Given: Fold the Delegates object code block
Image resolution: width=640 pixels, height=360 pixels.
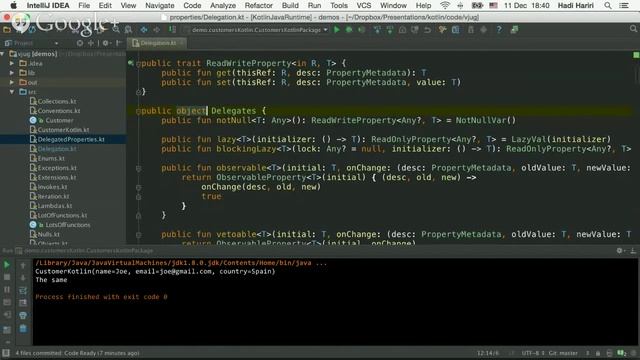Looking at the screenshot, I should coord(138,111).
